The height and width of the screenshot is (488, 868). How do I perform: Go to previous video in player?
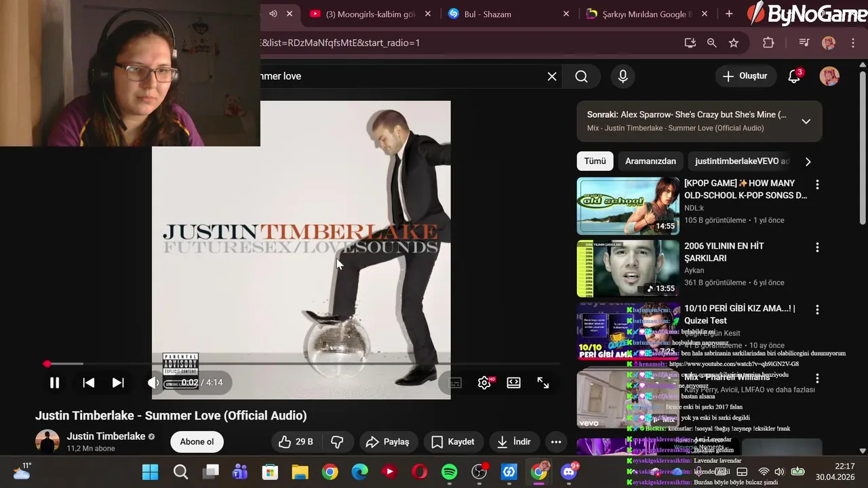88,382
